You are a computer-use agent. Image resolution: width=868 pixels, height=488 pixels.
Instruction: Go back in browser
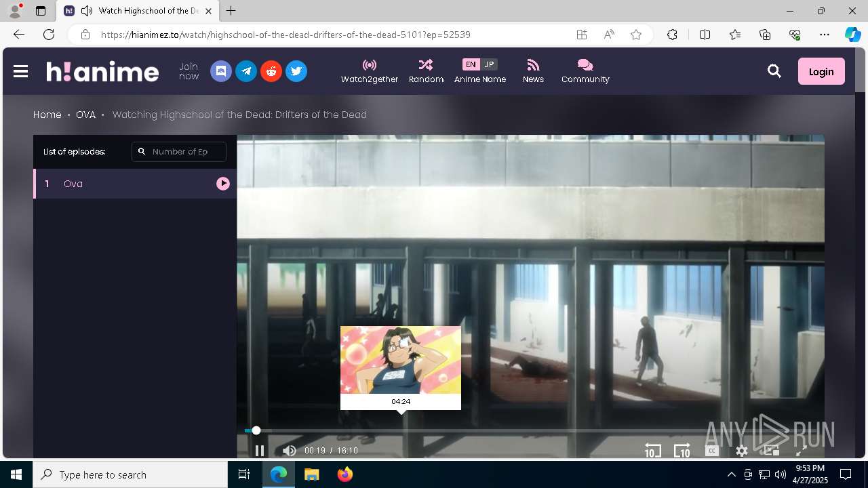click(x=19, y=35)
